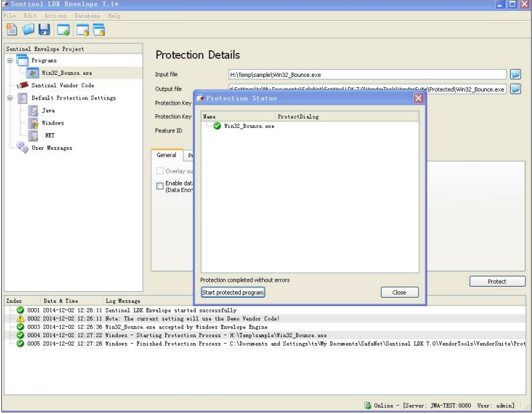The image size is (532, 414).
Task: Click the Protect Selected Program toolbar icon
Action: pyautogui.click(x=82, y=29)
